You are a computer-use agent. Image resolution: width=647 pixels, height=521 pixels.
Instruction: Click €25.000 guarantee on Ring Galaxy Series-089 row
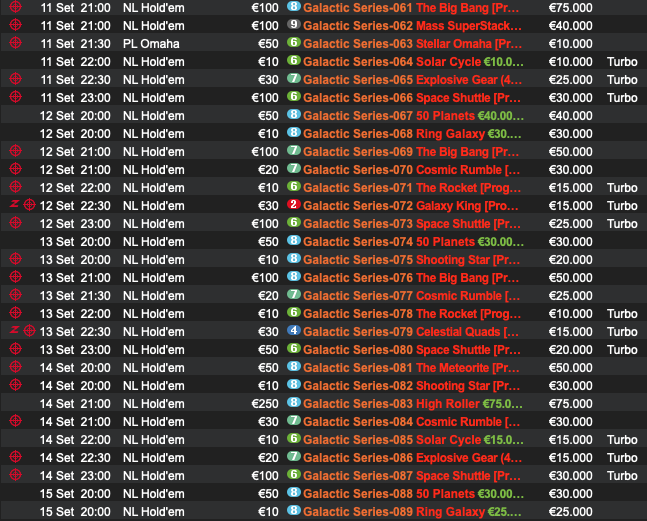[571, 512]
